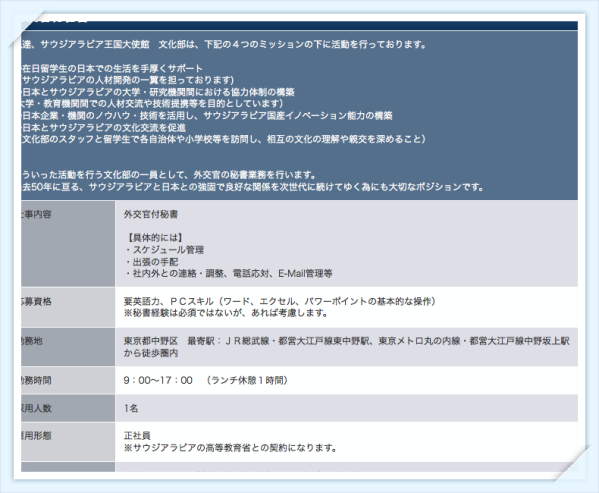Click the bullet スケジュール管理

point(164,250)
